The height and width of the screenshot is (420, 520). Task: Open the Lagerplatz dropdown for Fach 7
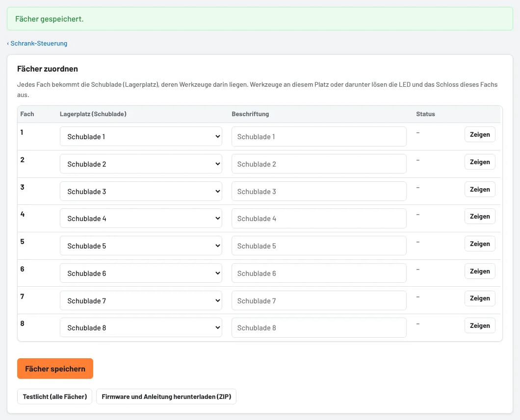pos(141,300)
